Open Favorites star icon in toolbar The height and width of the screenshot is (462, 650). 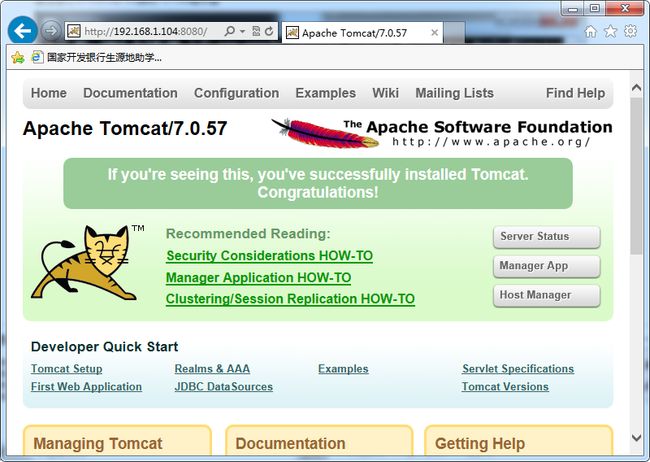point(610,31)
